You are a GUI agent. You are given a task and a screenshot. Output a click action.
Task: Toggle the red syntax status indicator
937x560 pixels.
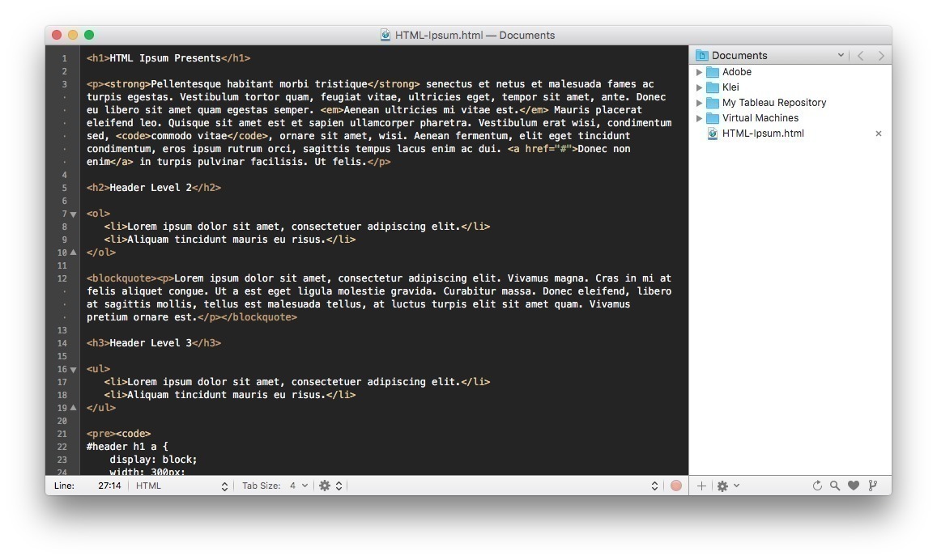[677, 486]
